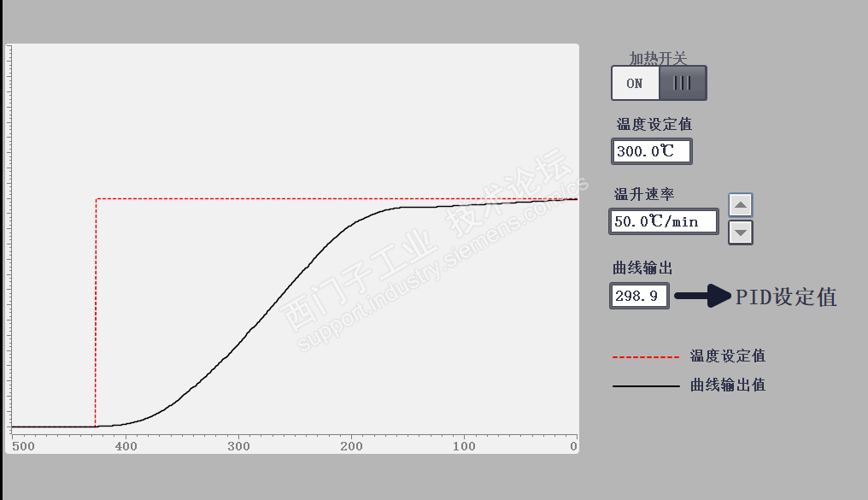
Task: Increase temperature rise rate with up arrow
Action: pos(741,205)
